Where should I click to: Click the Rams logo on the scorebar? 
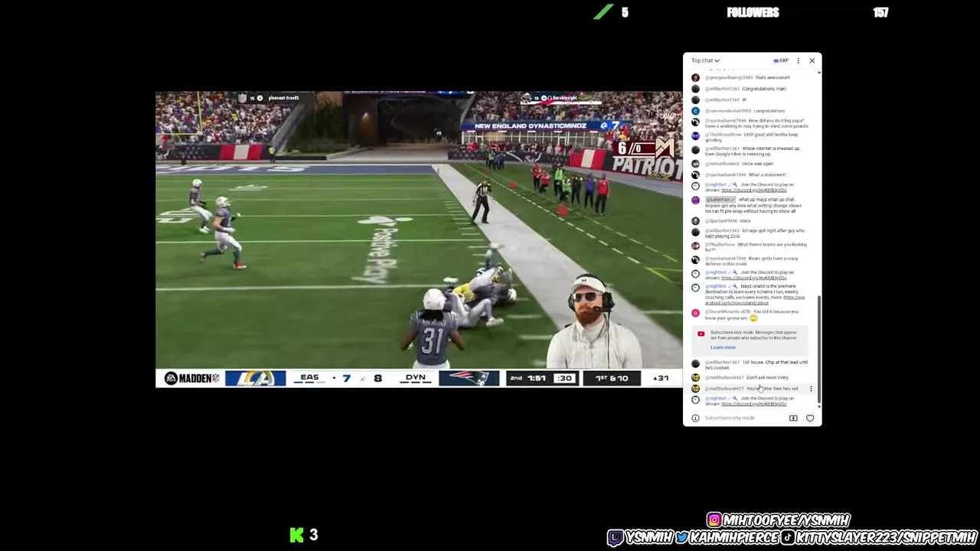pos(255,378)
